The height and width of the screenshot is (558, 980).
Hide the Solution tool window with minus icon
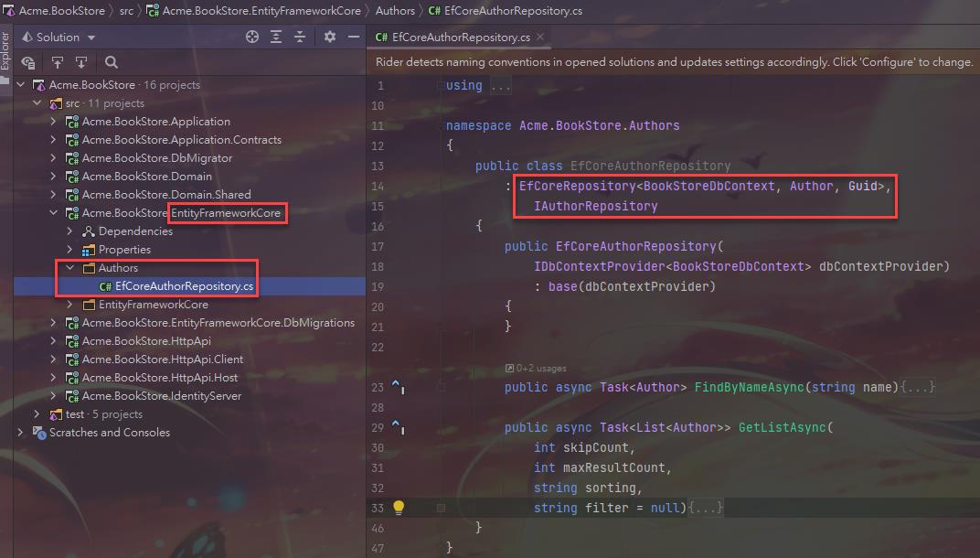point(353,38)
